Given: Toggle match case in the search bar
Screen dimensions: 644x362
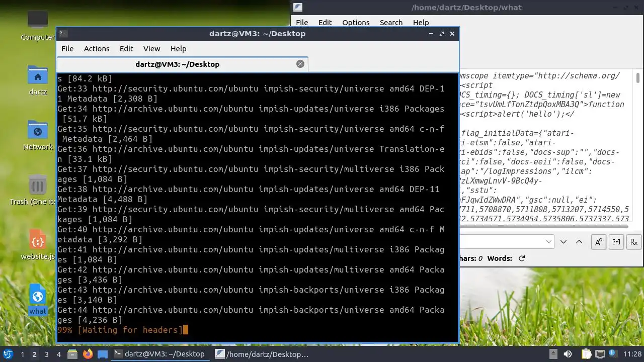Looking at the screenshot, I should pos(599,242).
